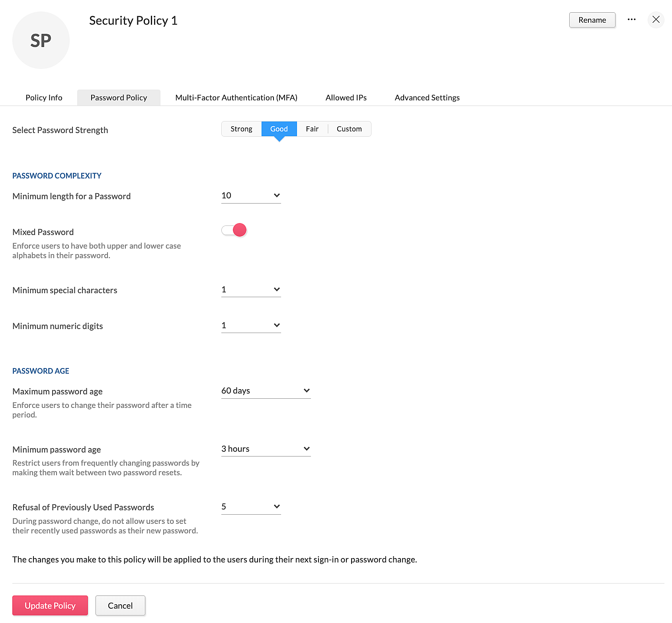Open Refusal of Previously Used Passwords dropdown

(x=251, y=507)
